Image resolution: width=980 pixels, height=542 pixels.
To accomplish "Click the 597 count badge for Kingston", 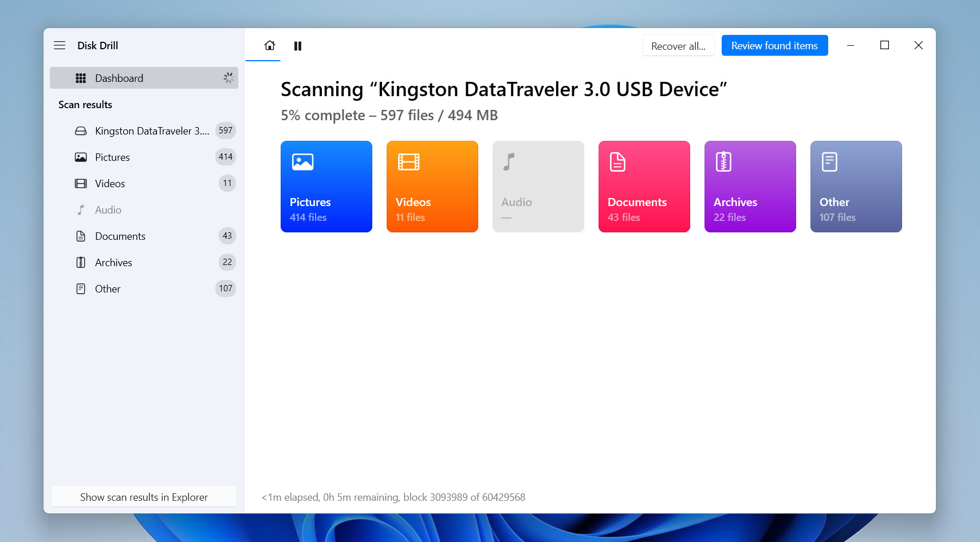I will [x=226, y=130].
